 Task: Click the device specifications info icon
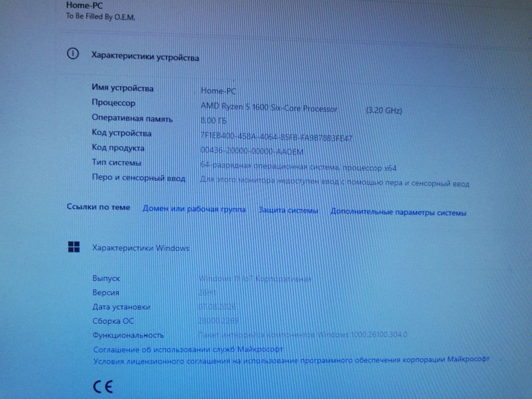[x=72, y=54]
